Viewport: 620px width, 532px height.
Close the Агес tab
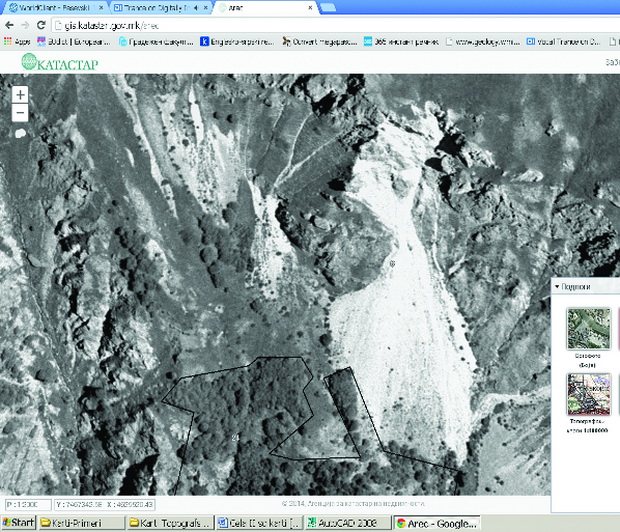point(310,8)
